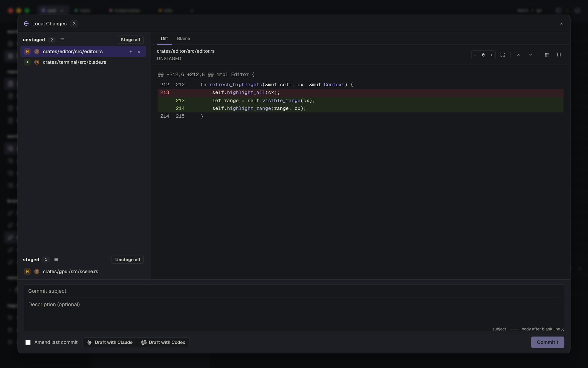The image size is (588, 368).
Task: Click Stage all button
Action: click(x=130, y=40)
